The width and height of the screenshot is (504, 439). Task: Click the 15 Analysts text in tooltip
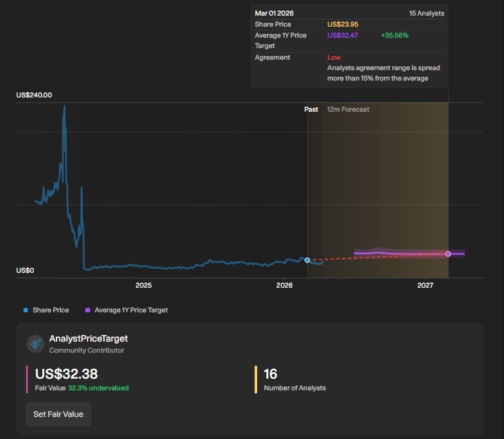click(x=427, y=14)
